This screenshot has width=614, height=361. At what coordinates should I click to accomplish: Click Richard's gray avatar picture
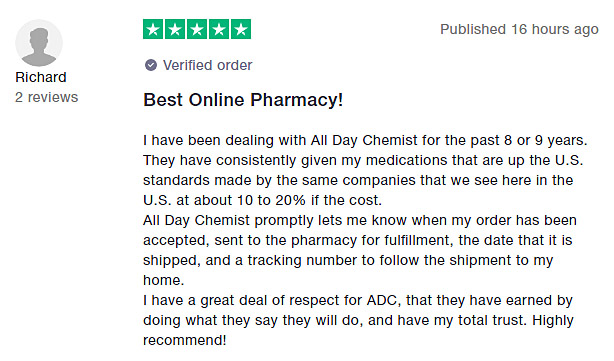click(39, 43)
